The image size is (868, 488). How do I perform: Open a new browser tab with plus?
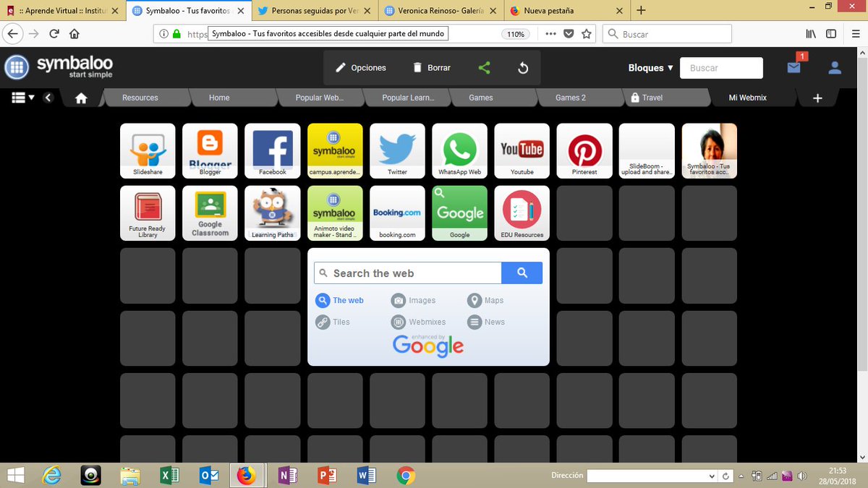(641, 11)
